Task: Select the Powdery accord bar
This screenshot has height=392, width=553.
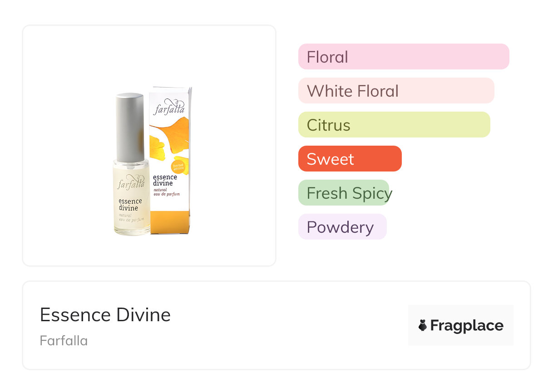Action: (342, 227)
